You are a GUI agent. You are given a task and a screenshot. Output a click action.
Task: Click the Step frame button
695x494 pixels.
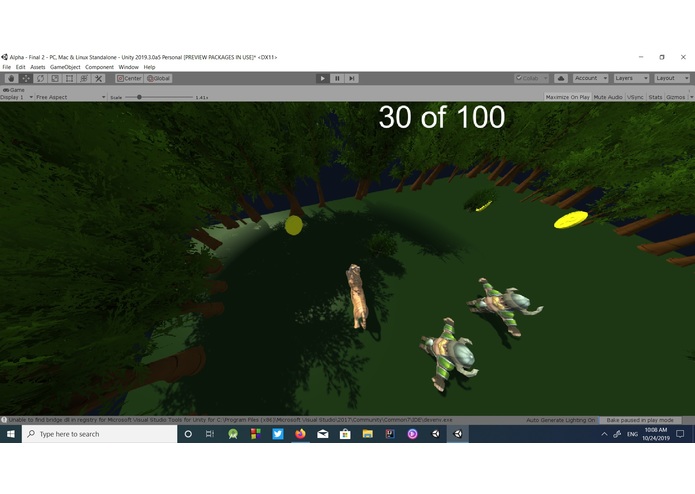(x=351, y=78)
